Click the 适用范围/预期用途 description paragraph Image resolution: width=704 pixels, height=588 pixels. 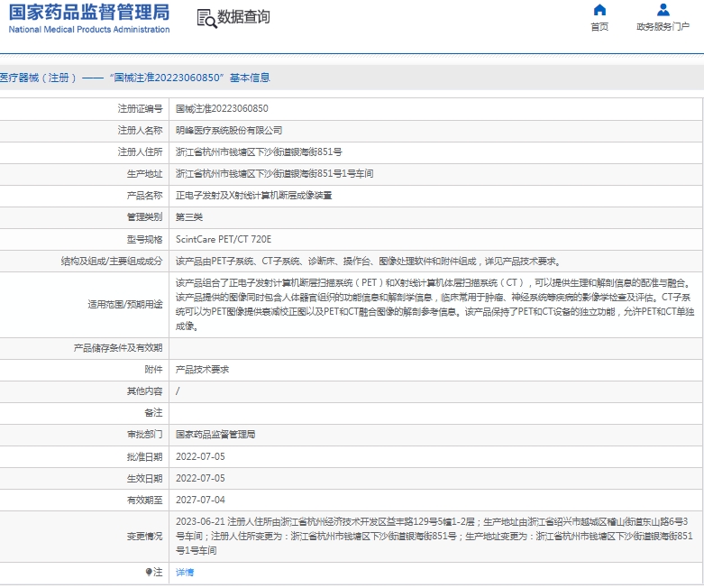pos(435,305)
